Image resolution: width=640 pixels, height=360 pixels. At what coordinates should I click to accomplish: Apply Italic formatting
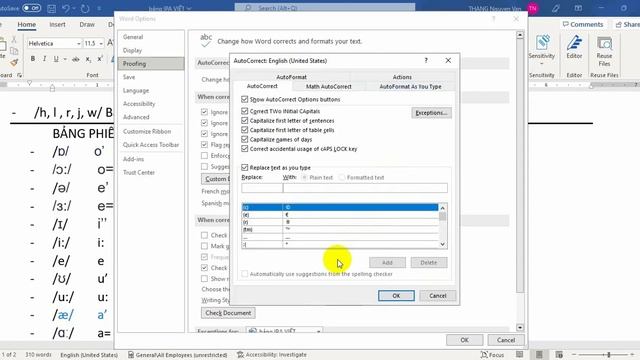44,59
